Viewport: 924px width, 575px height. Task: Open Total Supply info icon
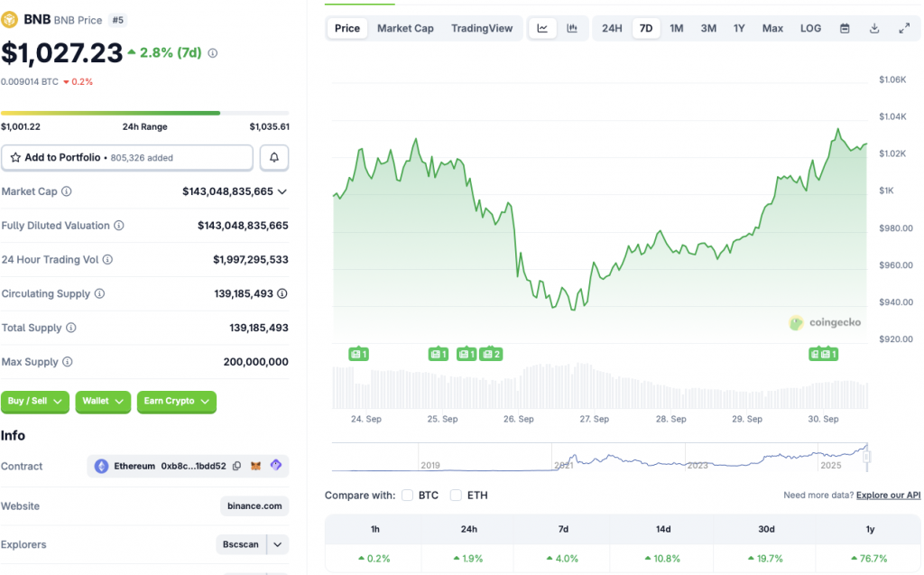click(70, 328)
